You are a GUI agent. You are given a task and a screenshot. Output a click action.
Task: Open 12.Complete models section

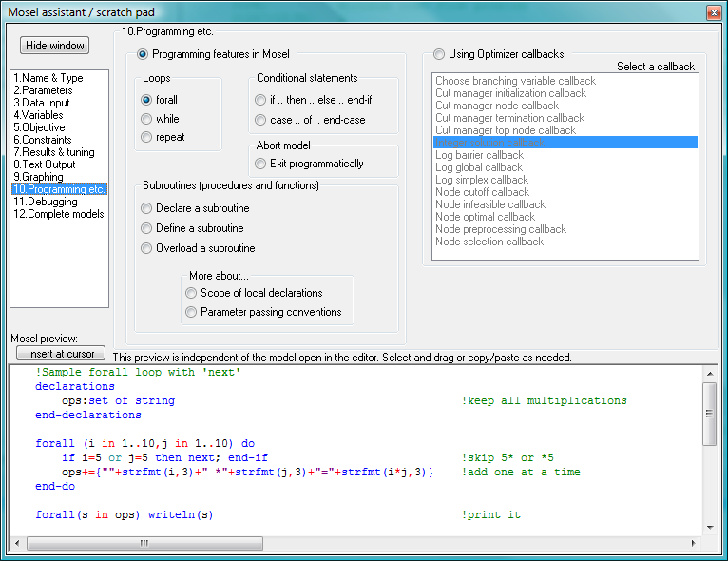[x=59, y=214]
